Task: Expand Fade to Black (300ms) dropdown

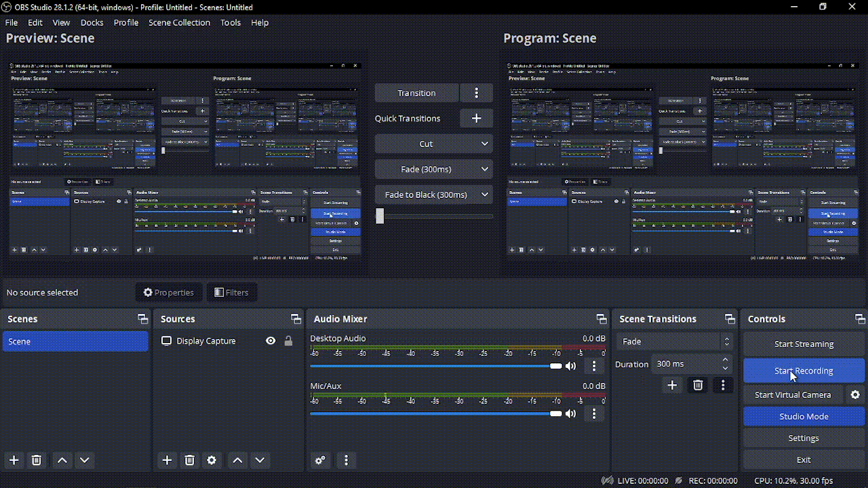Action: coord(485,195)
